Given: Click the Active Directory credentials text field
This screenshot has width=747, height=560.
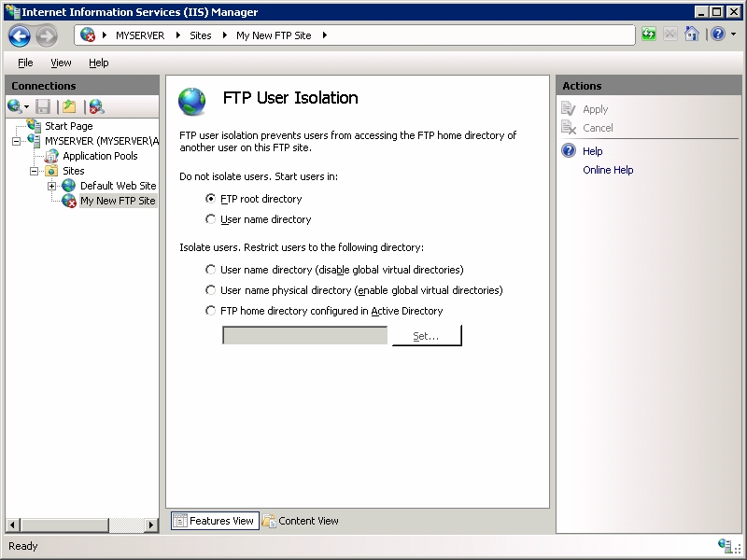Looking at the screenshot, I should pyautogui.click(x=305, y=335).
